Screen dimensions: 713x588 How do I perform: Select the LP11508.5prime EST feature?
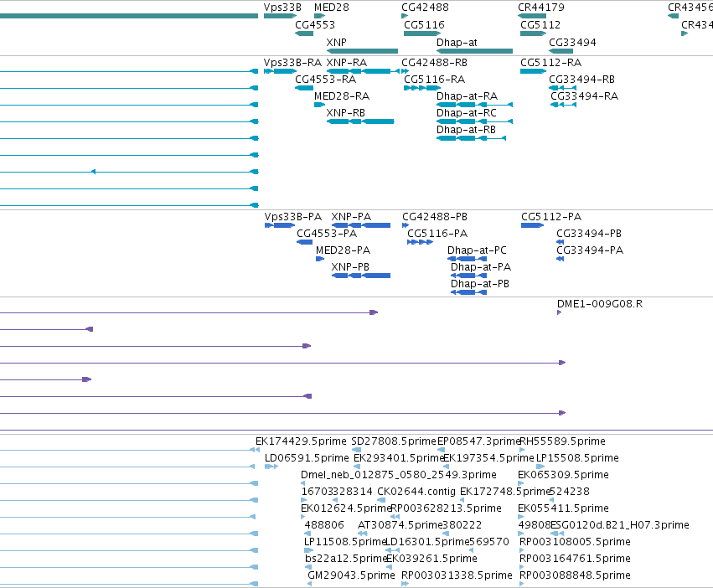tap(309, 550)
